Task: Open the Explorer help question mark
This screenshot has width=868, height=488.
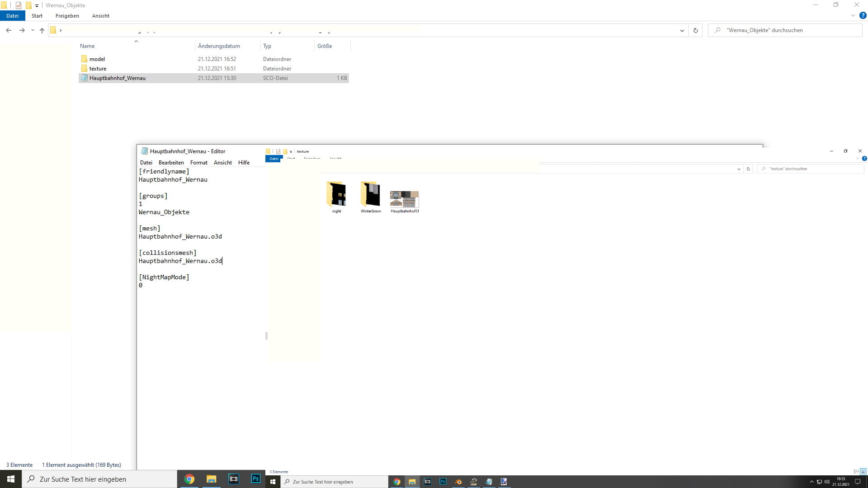Action: 863,15
